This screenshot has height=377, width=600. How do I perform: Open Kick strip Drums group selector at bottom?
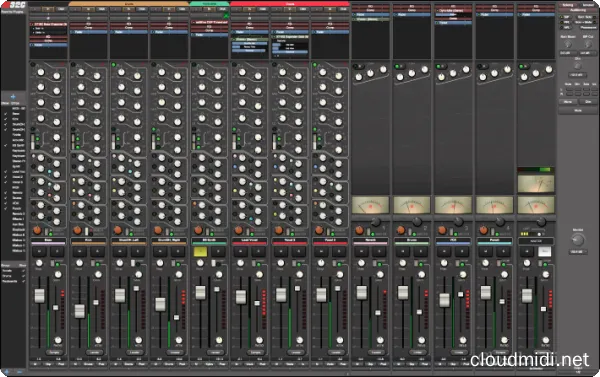pyautogui.click(x=88, y=364)
